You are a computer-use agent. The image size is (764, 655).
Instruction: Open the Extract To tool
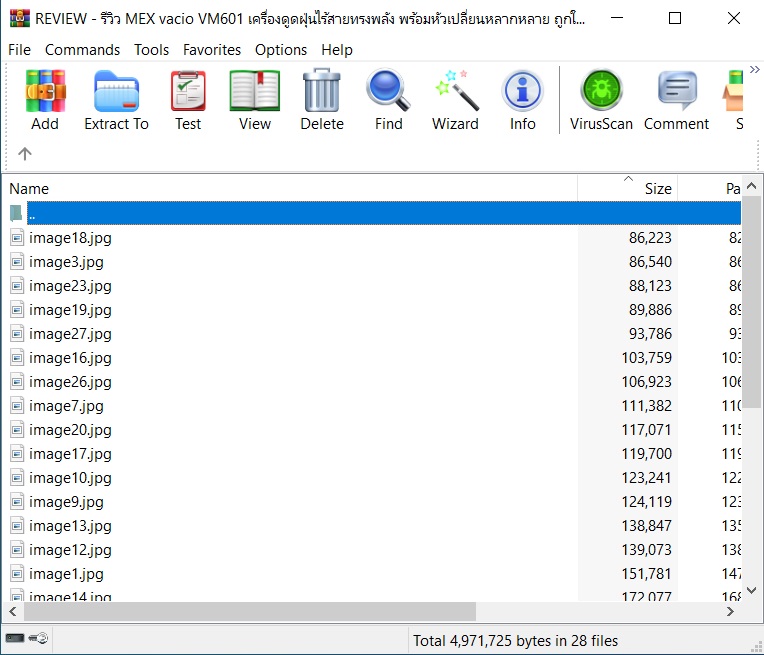[x=116, y=100]
